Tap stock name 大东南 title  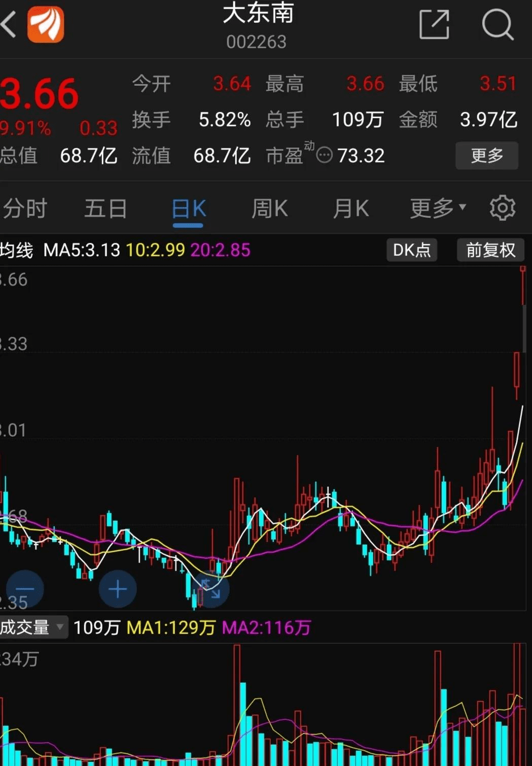click(x=258, y=13)
